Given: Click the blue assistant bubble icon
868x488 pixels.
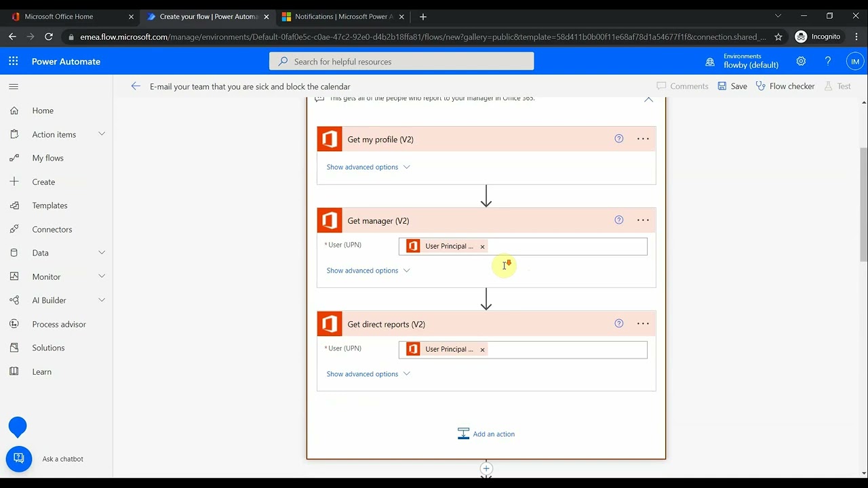Looking at the screenshot, I should coord(18,427).
